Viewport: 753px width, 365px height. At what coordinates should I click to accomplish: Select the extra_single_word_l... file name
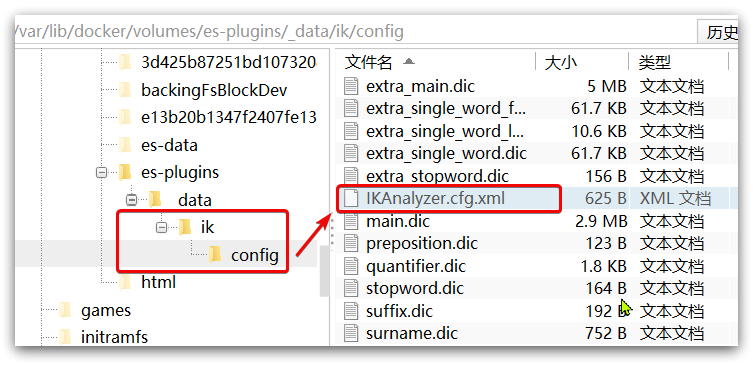(445, 131)
